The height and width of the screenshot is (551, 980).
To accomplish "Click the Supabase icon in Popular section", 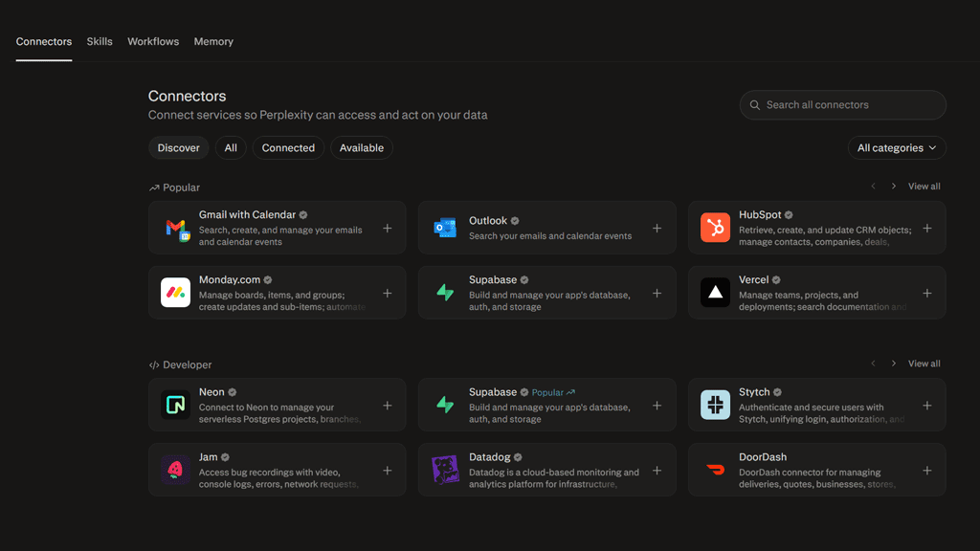I will click(445, 293).
